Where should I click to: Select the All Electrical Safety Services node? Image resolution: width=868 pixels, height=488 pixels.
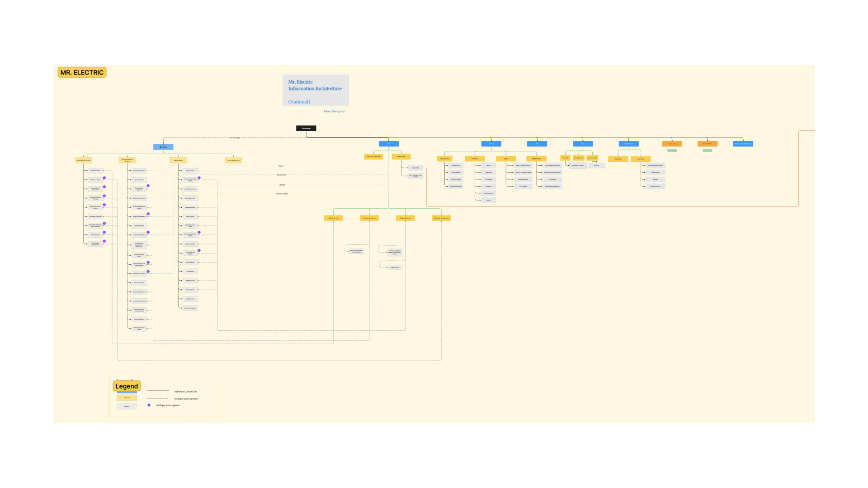pos(441,218)
